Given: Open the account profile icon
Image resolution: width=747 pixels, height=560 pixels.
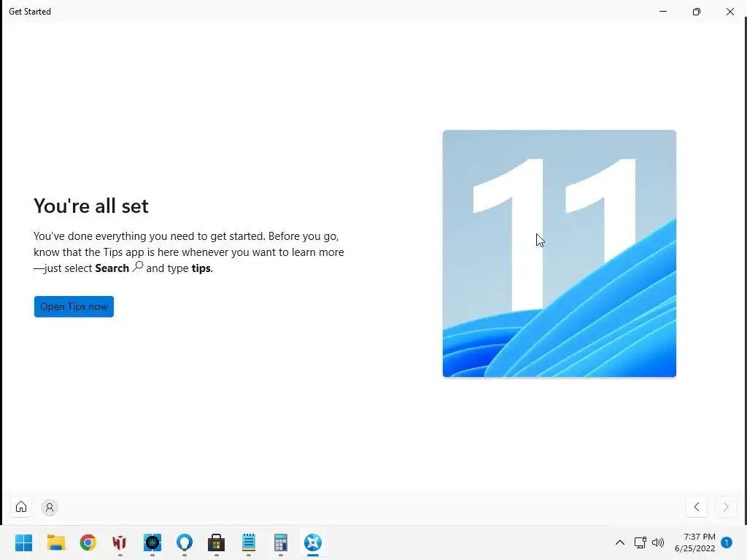Looking at the screenshot, I should pyautogui.click(x=49, y=507).
